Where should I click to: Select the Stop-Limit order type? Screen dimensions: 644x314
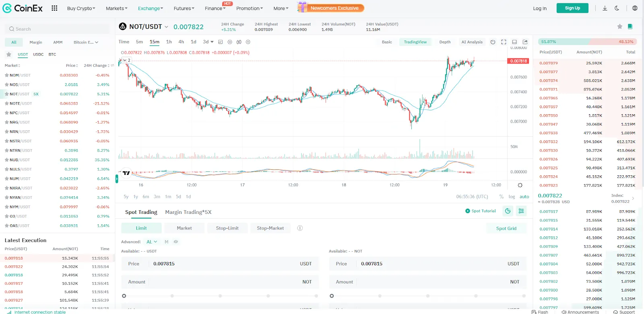coord(227,228)
